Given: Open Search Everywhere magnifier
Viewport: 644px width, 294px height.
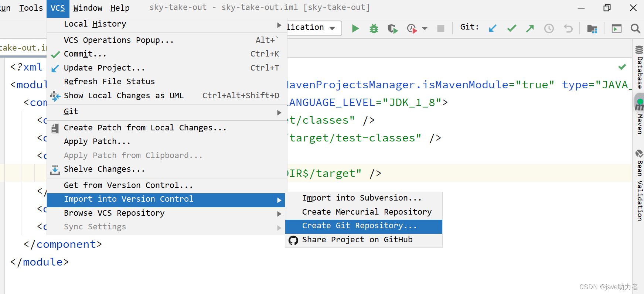Looking at the screenshot, I should point(636,28).
